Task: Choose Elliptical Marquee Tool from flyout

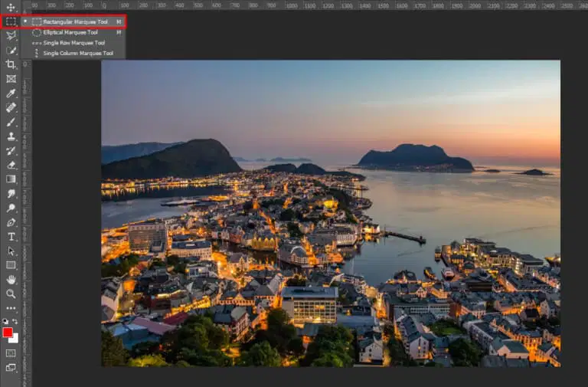Action: tap(70, 32)
